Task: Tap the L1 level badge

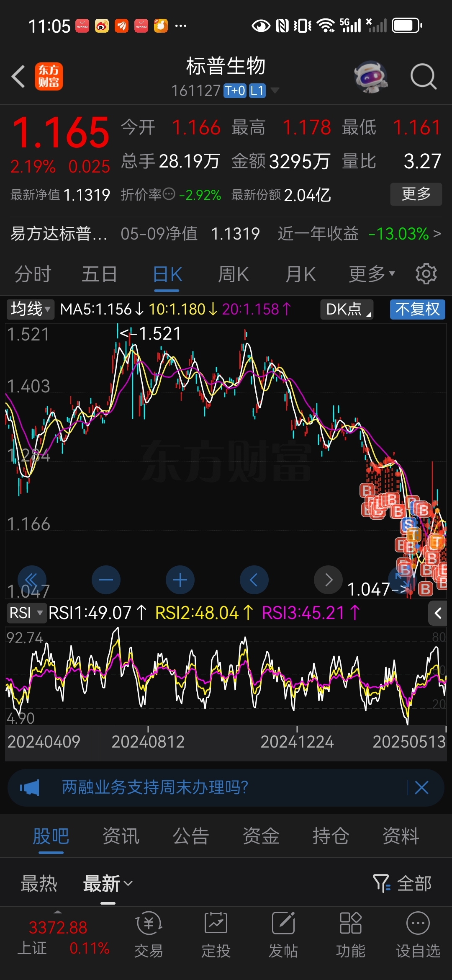Action: [257, 90]
